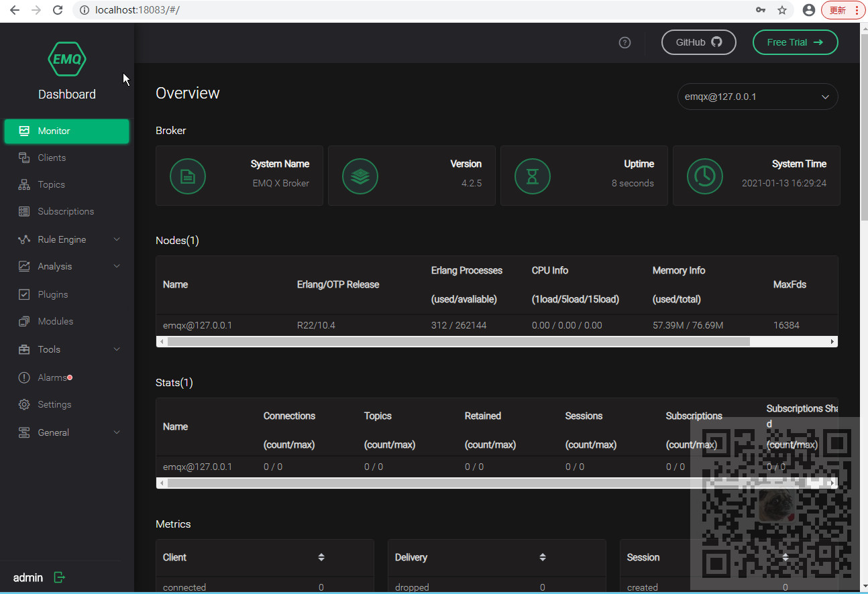Click the browser reload icon

click(x=58, y=10)
